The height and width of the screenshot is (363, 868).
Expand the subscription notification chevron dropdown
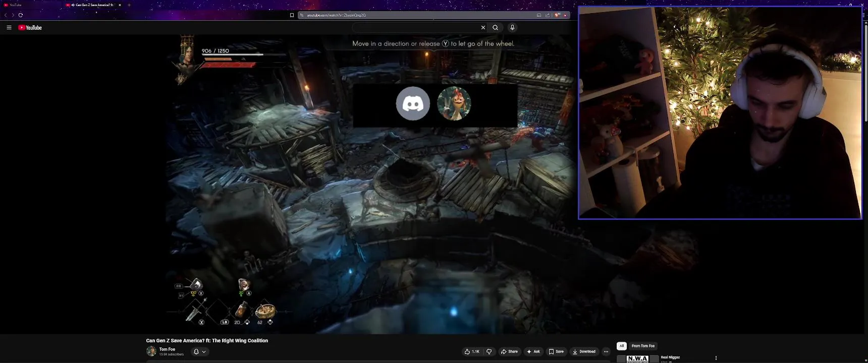tap(204, 351)
